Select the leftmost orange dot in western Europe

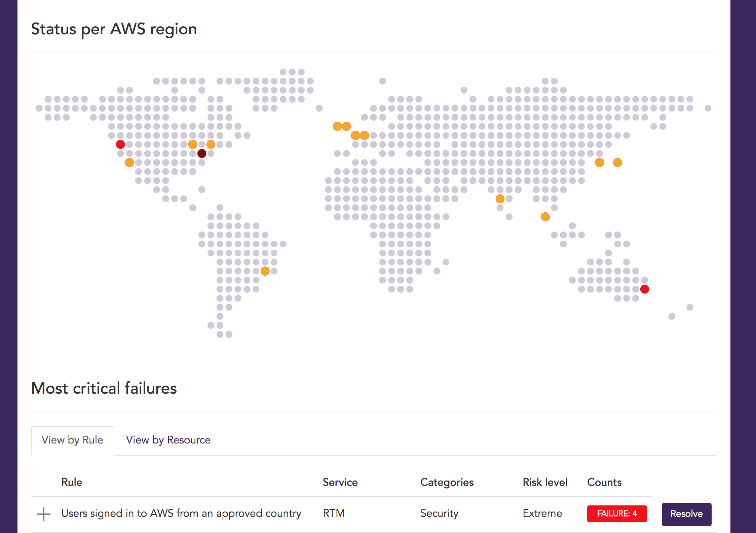337,127
